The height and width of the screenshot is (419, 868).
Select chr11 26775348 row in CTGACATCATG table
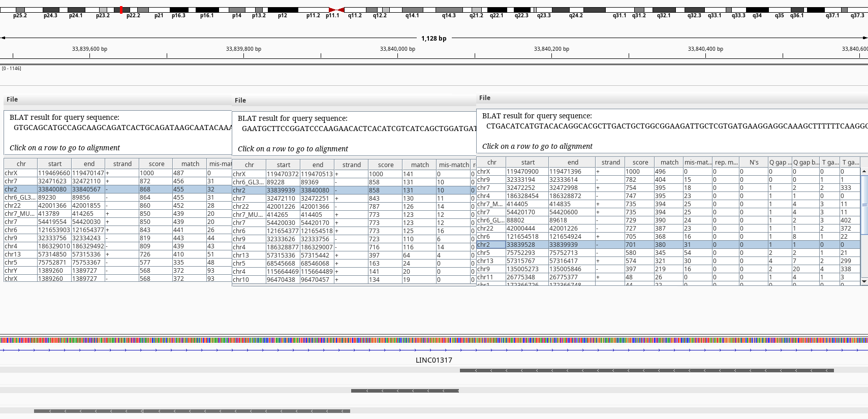[668, 277]
